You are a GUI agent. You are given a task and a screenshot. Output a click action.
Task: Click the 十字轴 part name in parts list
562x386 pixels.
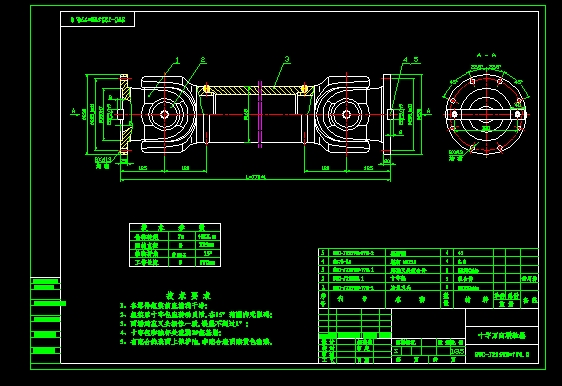398,278
